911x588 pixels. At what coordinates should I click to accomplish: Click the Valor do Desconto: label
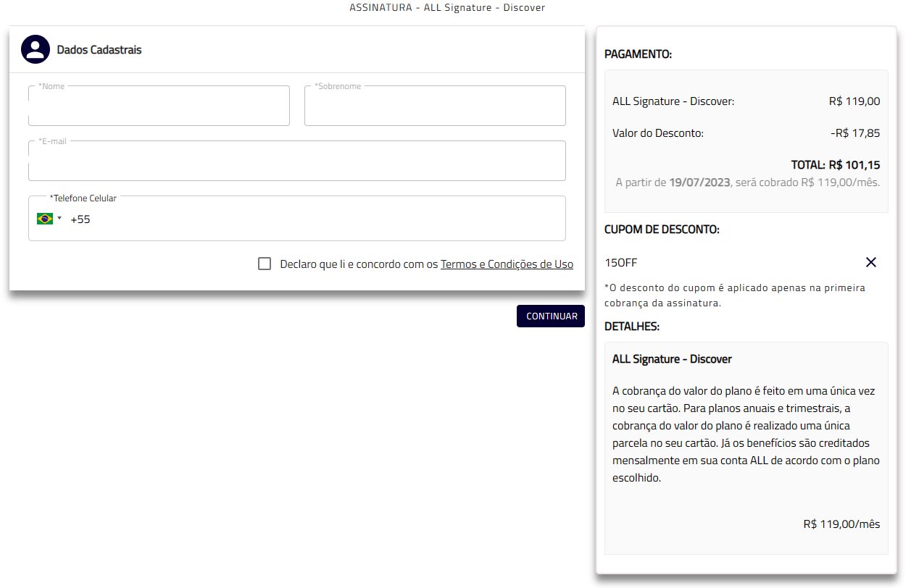point(658,133)
